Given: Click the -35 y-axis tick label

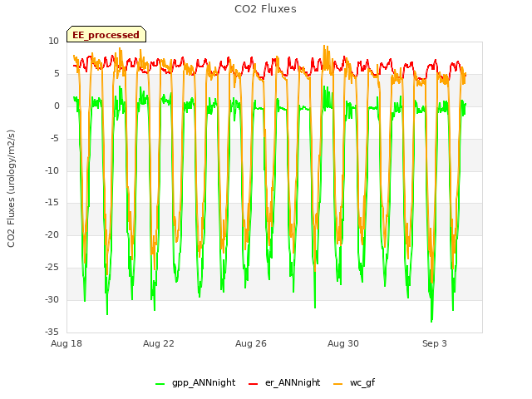Looking at the screenshot, I should (x=52, y=332).
